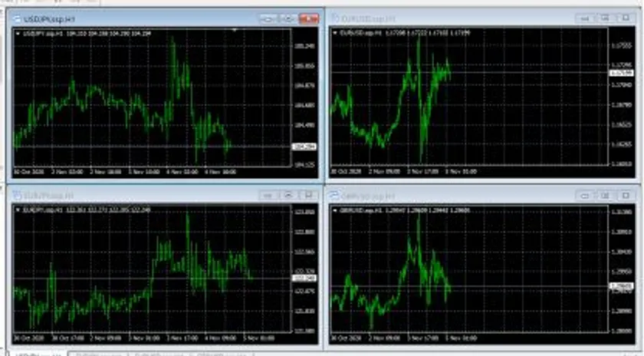This screenshot has height=356, width=644.
Task: Maximize the EURUSD chart window
Action: coord(606,18)
